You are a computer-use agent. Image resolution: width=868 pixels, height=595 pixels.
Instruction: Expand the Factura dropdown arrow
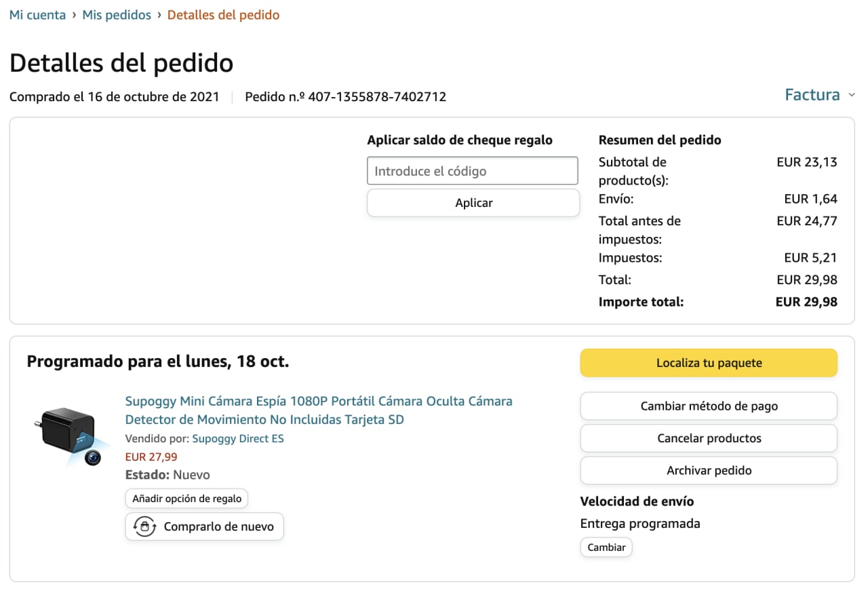[852, 95]
